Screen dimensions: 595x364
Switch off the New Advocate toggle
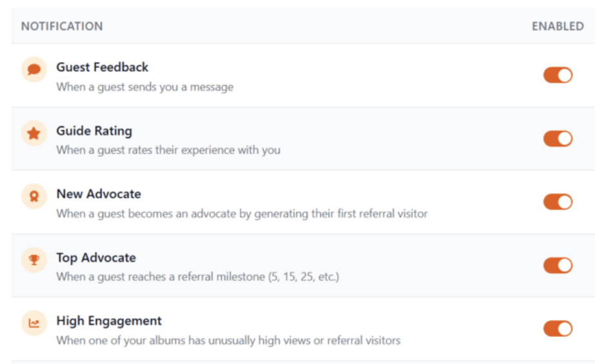pos(558,202)
